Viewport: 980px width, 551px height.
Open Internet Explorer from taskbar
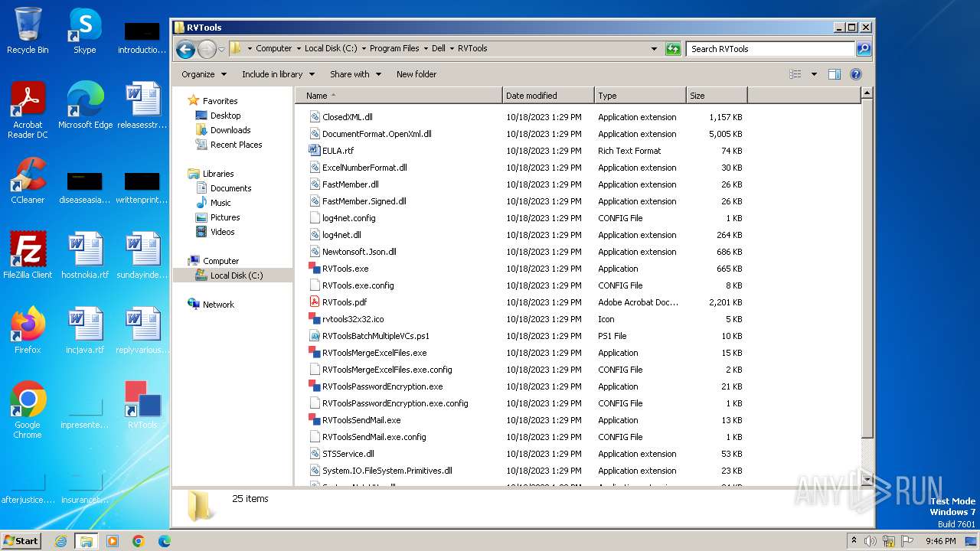(x=60, y=541)
